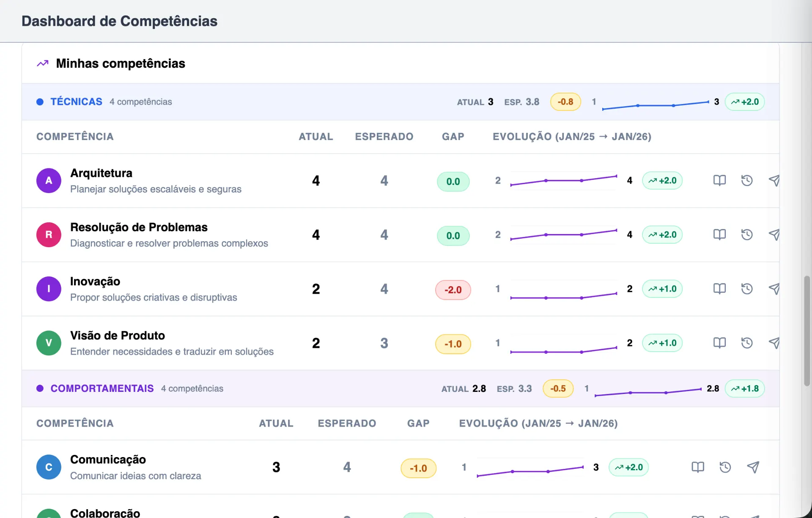Click send icon in Comunicação row
Screen dimensions: 812x518
[x=753, y=467]
